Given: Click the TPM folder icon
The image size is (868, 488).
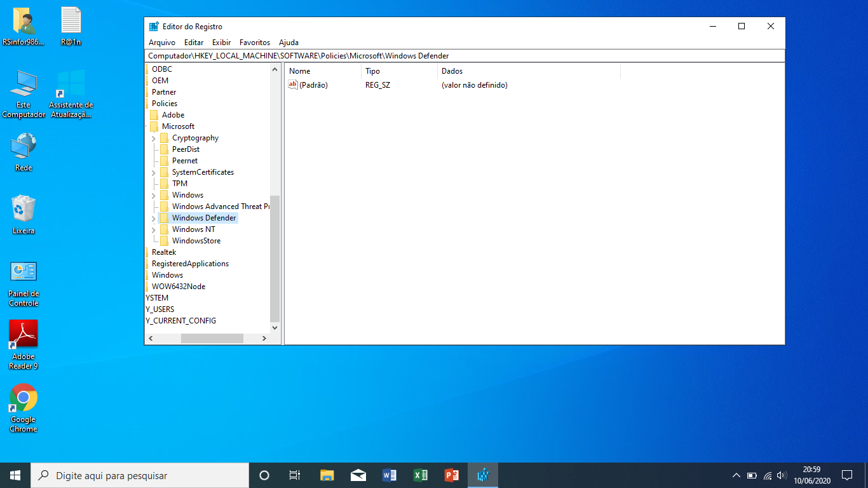Looking at the screenshot, I should (164, 184).
